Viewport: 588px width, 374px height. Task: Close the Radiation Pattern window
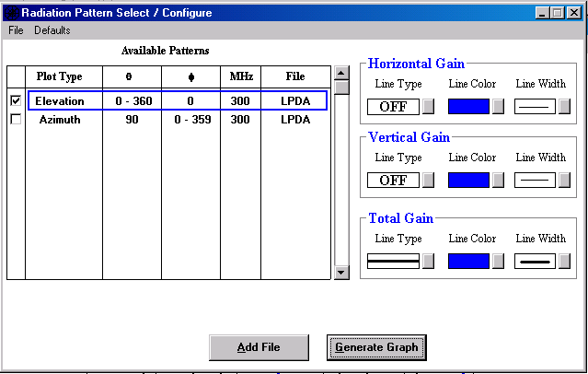pos(574,13)
